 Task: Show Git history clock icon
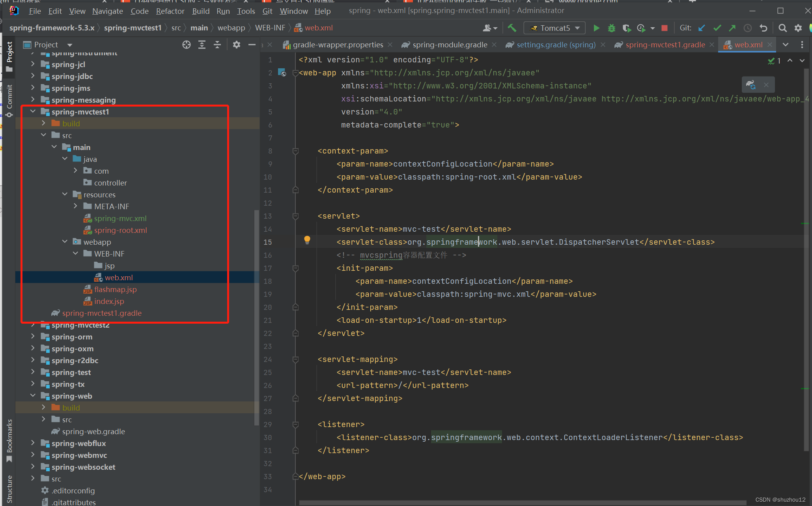tap(747, 28)
